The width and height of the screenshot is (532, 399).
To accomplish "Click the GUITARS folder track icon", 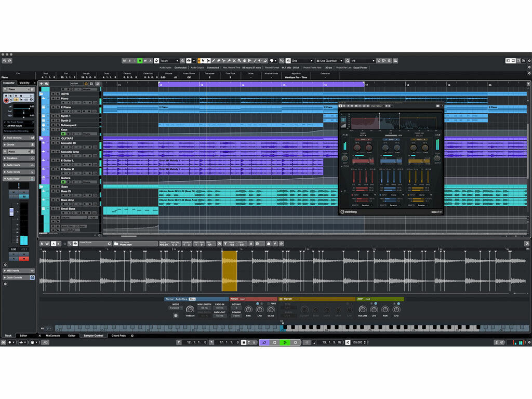I will 41,138.
